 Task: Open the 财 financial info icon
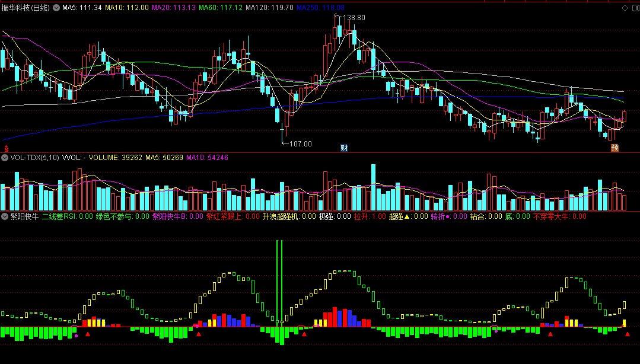coord(344,148)
